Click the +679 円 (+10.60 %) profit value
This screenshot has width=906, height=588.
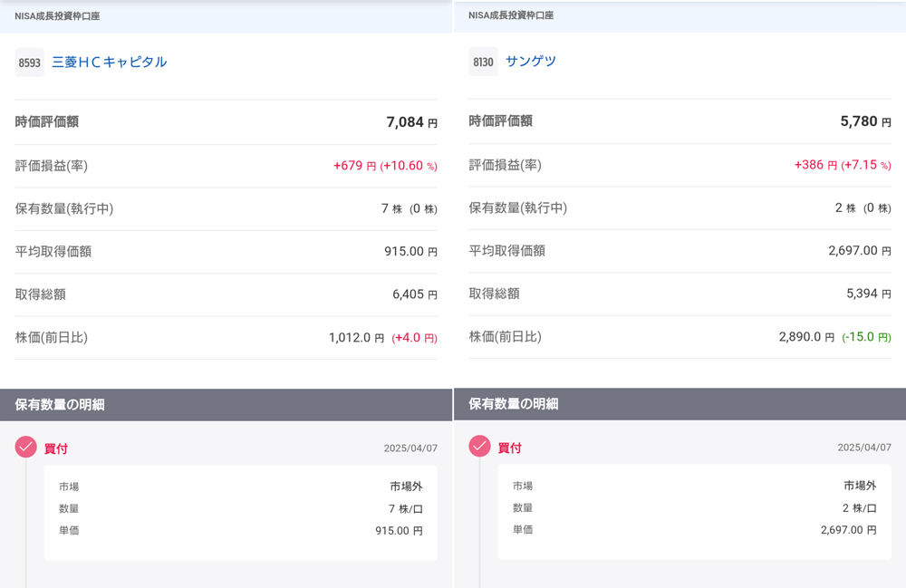click(x=385, y=166)
